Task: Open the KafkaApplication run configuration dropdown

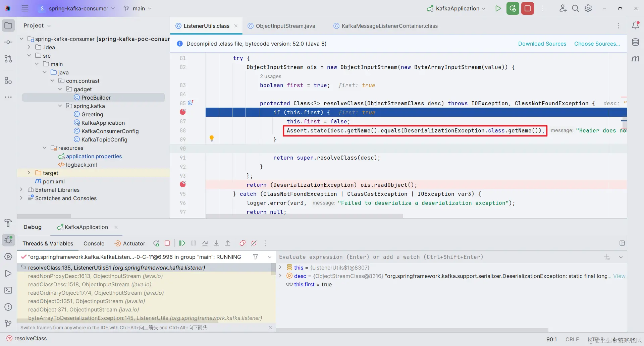Action: point(456,8)
